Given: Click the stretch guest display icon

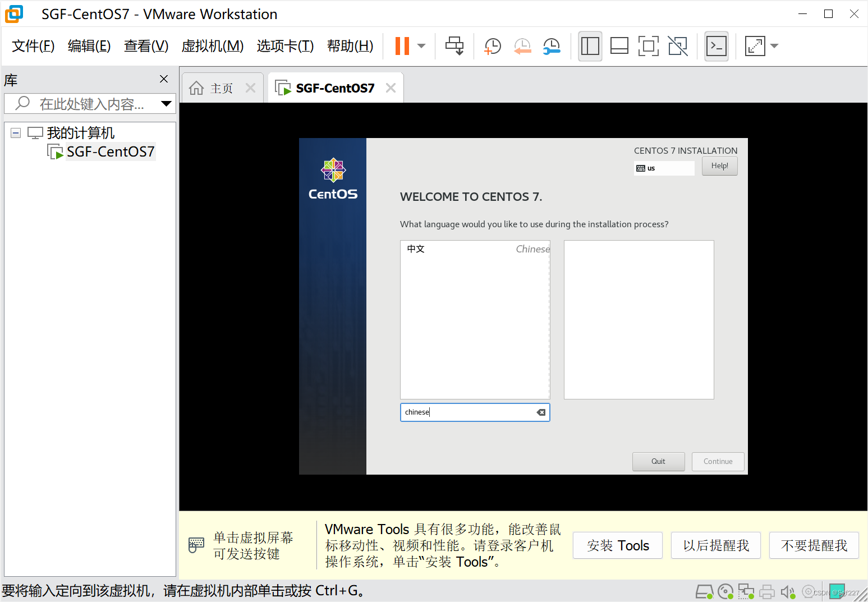Looking at the screenshot, I should tap(755, 46).
